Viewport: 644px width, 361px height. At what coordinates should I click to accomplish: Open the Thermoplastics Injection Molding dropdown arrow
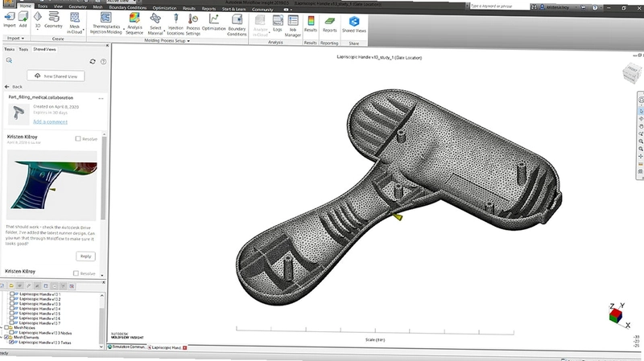124,31
